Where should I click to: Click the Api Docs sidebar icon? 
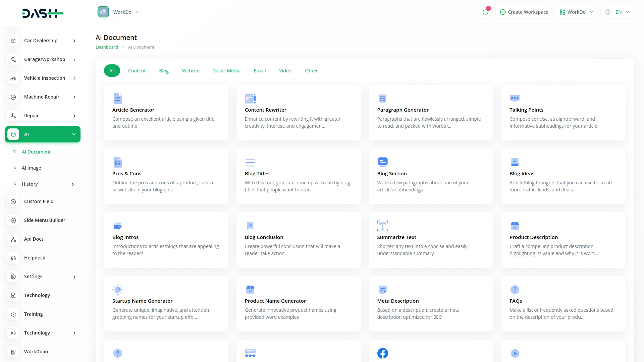click(13, 239)
